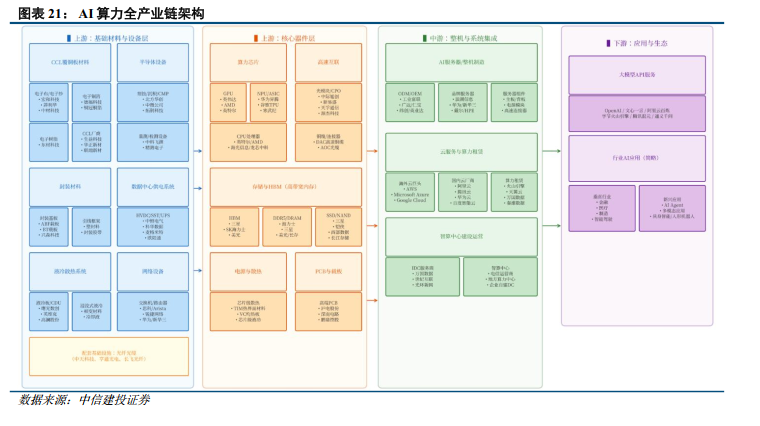Click the '智算中心建设运营' block
Screen dimensions: 760x426
point(461,237)
